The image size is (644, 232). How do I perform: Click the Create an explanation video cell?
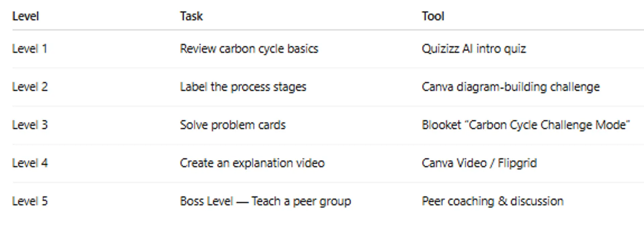(252, 163)
